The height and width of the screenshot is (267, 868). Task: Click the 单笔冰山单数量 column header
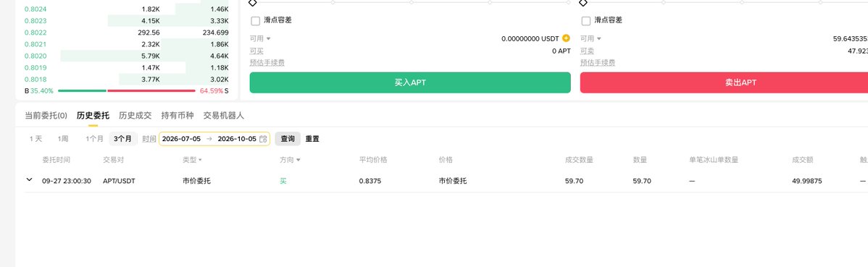click(714, 160)
